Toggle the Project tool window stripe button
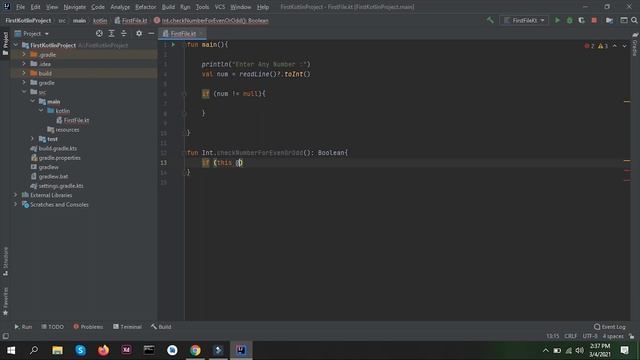Viewport: 640px width, 360px height. (5, 43)
